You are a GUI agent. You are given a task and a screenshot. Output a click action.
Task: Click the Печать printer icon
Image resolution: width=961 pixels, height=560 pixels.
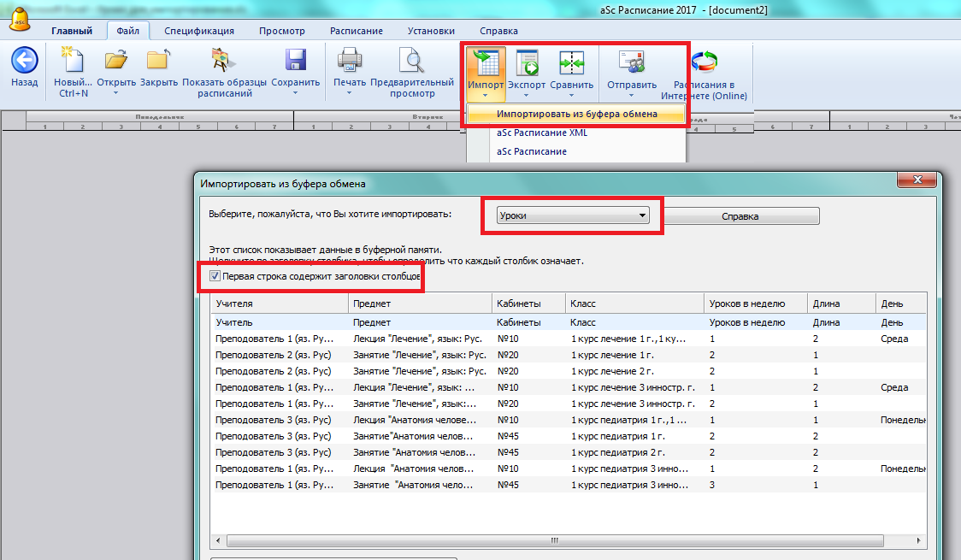350,60
